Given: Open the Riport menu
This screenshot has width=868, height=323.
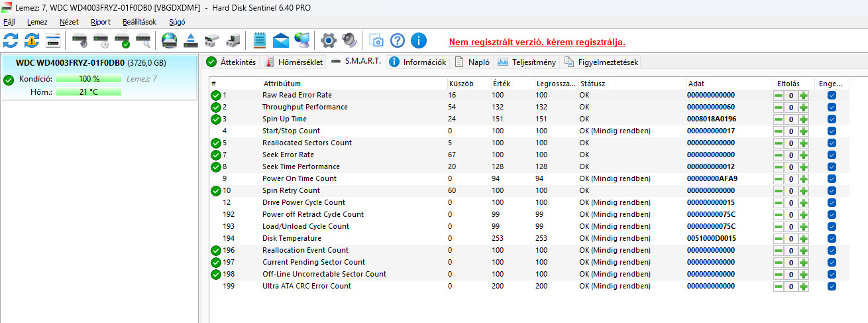Looking at the screenshot, I should click(x=101, y=22).
